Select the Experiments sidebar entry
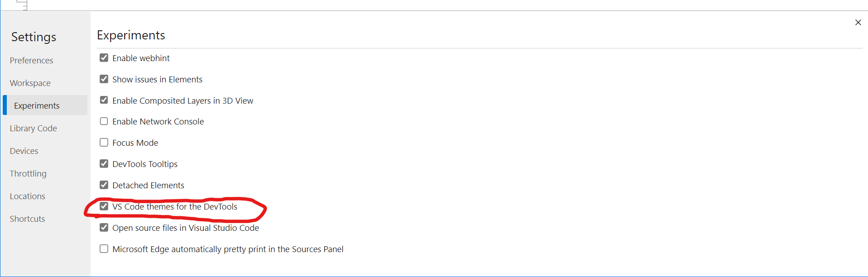Viewport: 868px width, 277px height. click(x=37, y=105)
